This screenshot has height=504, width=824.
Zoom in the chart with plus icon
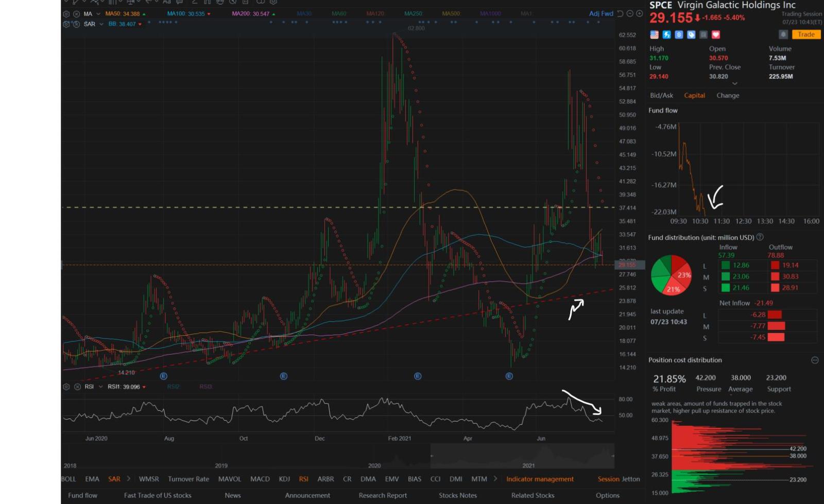[639, 14]
